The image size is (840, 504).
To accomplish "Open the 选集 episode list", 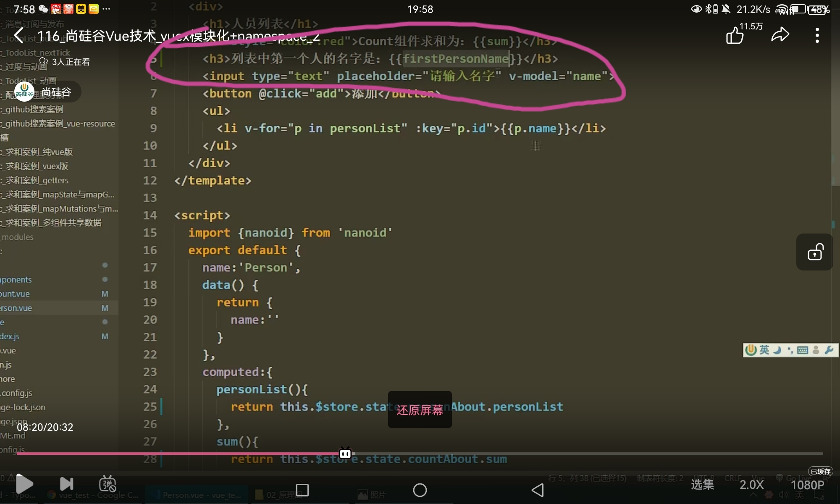I will pos(702,484).
